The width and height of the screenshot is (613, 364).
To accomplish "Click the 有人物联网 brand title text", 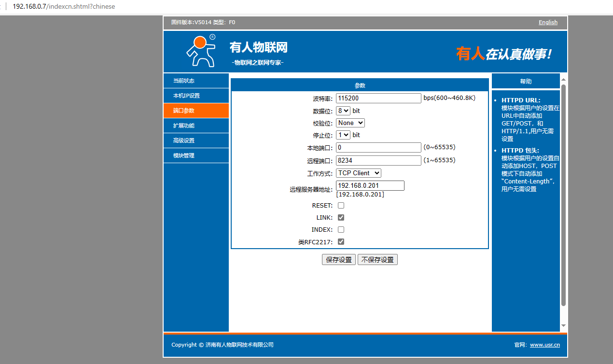I will click(259, 47).
